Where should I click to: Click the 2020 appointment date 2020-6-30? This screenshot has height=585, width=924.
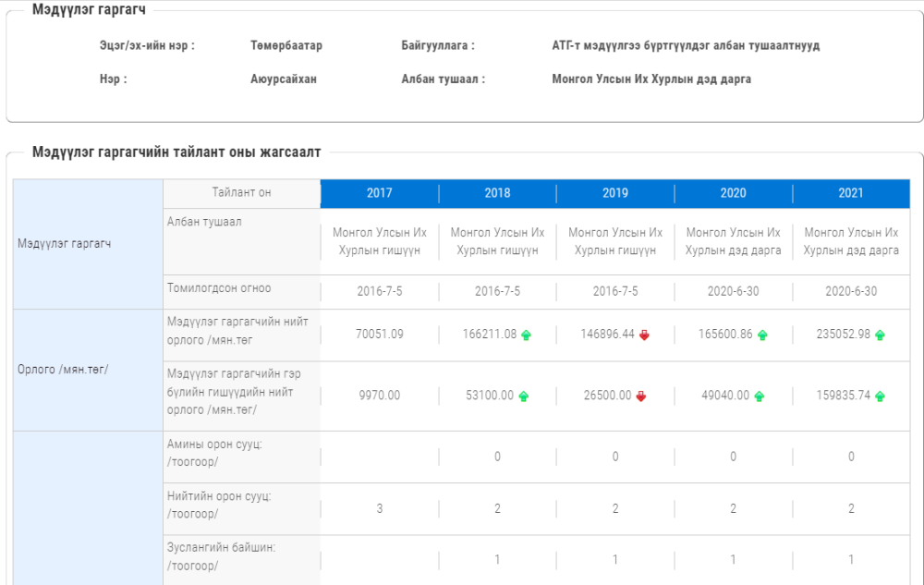click(x=733, y=291)
